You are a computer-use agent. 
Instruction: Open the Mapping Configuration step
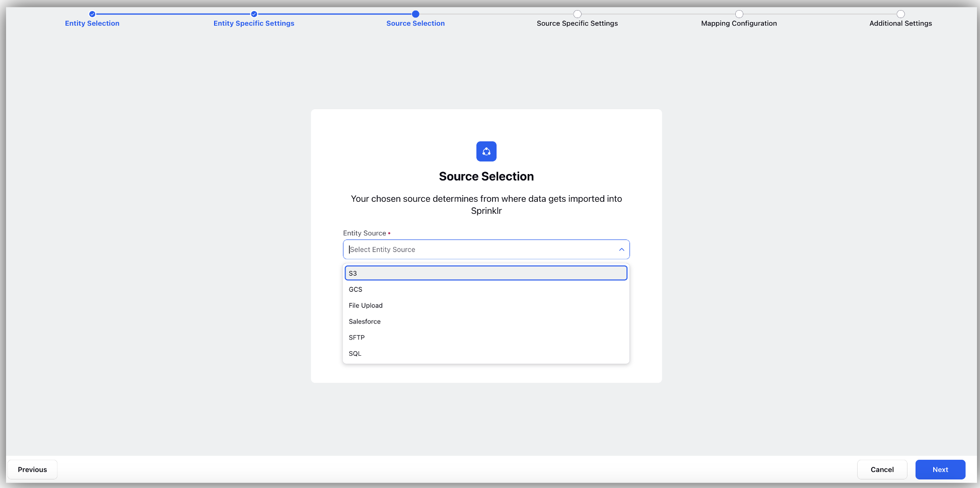point(739,23)
